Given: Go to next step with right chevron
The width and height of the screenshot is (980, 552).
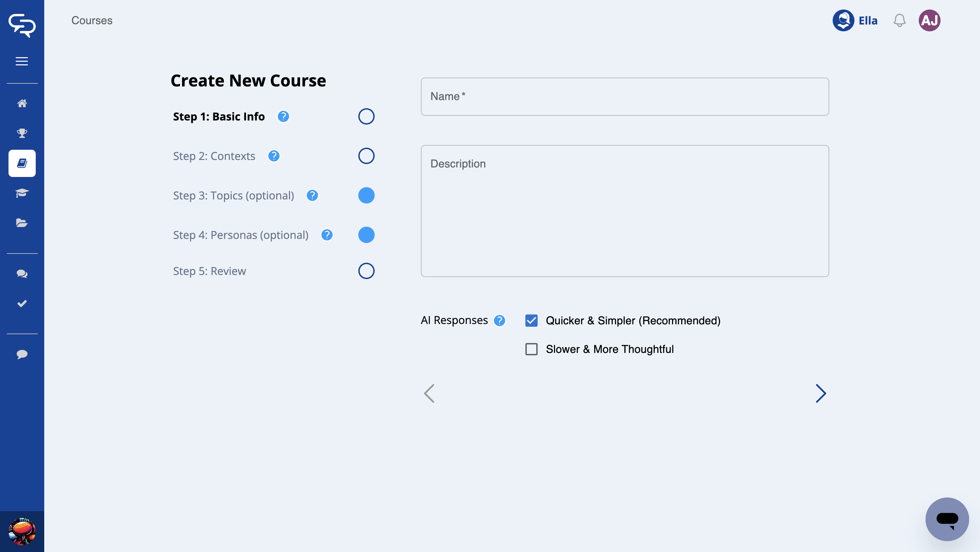Looking at the screenshot, I should (821, 393).
